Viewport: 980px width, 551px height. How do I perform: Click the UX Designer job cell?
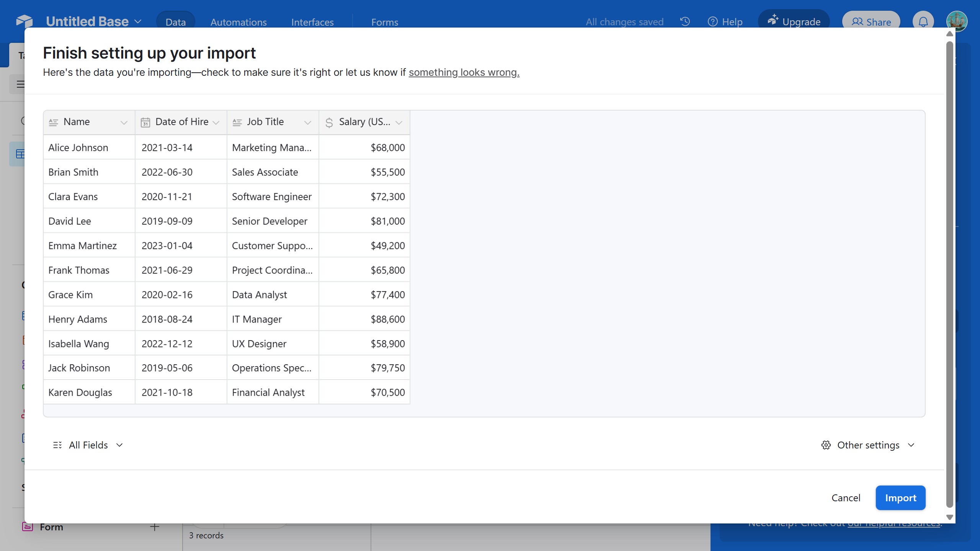point(273,343)
